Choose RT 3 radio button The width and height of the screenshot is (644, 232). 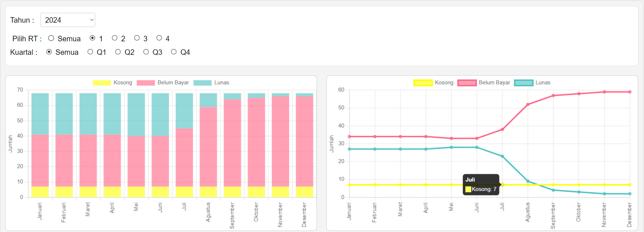click(137, 38)
